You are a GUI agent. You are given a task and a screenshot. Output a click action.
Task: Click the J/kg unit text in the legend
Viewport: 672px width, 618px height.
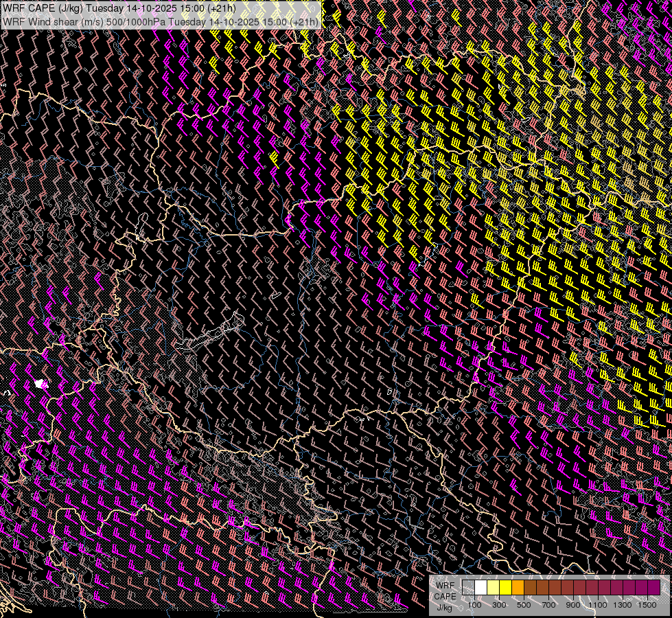(x=444, y=607)
